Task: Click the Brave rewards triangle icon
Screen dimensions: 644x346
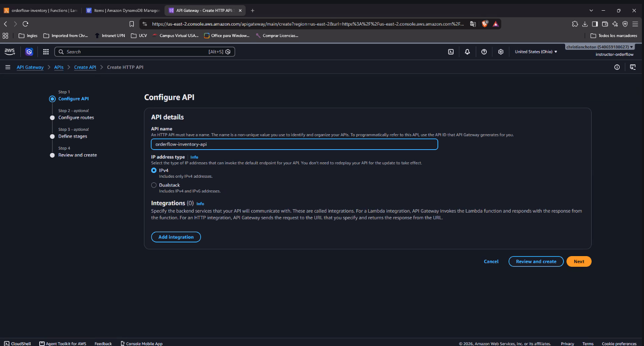Action: pyautogui.click(x=496, y=24)
